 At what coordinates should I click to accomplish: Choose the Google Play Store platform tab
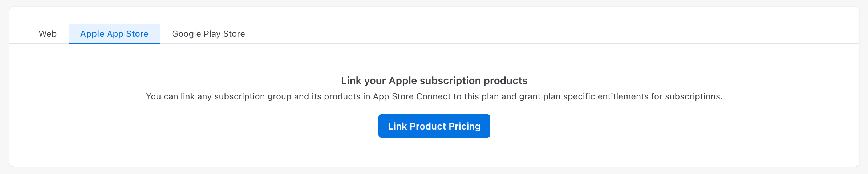click(208, 34)
